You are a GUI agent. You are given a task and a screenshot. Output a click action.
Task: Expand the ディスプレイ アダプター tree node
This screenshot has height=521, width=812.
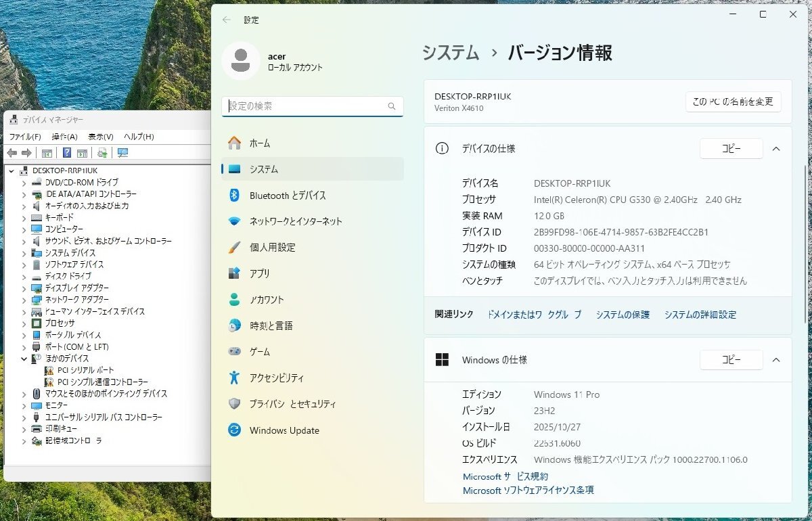click(x=24, y=288)
